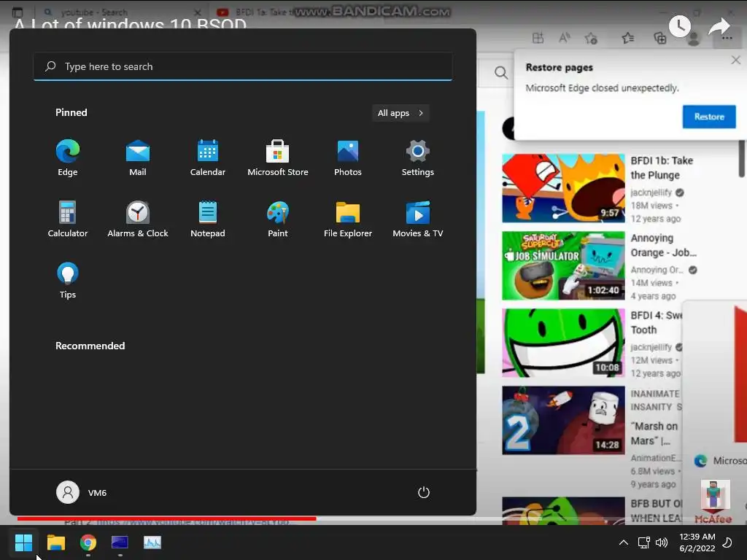This screenshot has width=747, height=560.
Task: Play the Annoying Orange Job Simulator thumbnail
Action: (x=563, y=265)
